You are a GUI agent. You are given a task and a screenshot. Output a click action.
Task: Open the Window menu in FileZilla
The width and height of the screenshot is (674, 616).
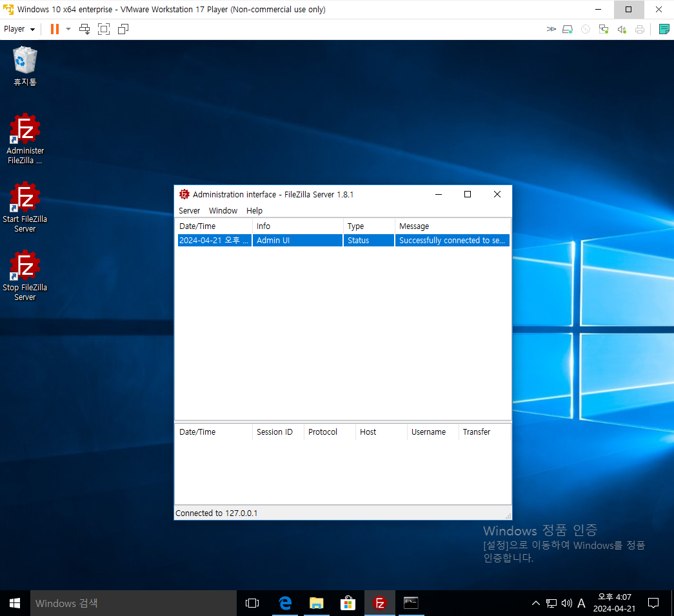pos(223,211)
